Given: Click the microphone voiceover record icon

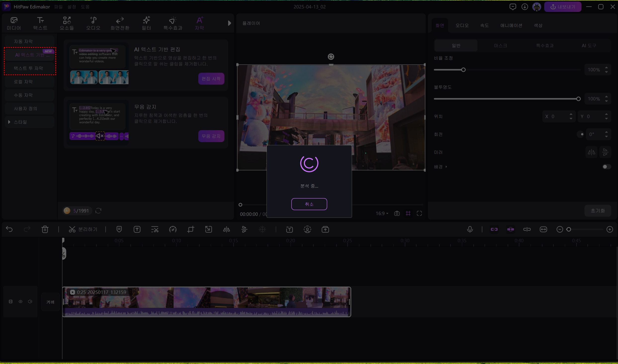Looking at the screenshot, I should pyautogui.click(x=470, y=229).
